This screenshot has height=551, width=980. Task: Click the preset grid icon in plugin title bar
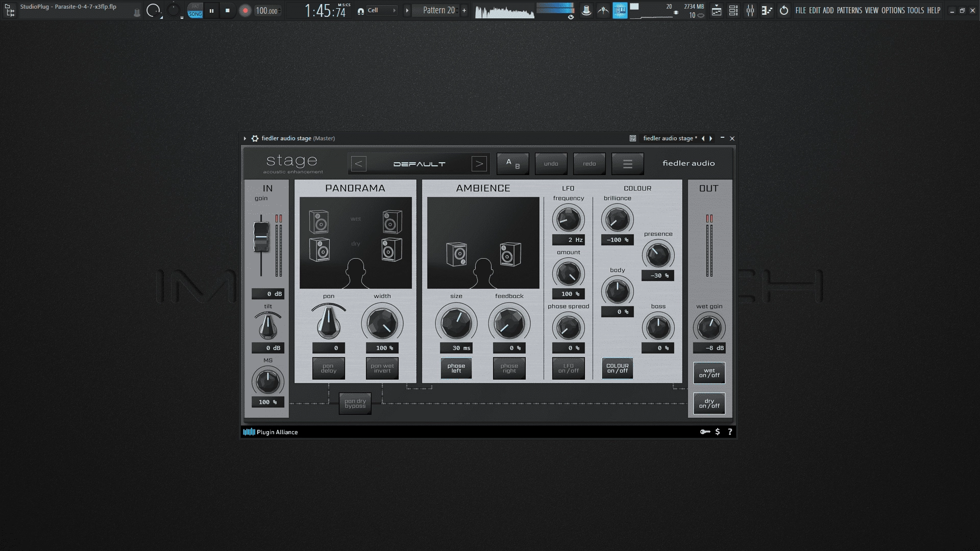pyautogui.click(x=633, y=138)
